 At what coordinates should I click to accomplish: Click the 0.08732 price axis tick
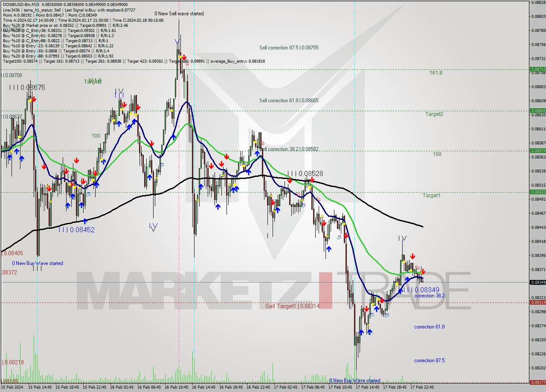538,58
